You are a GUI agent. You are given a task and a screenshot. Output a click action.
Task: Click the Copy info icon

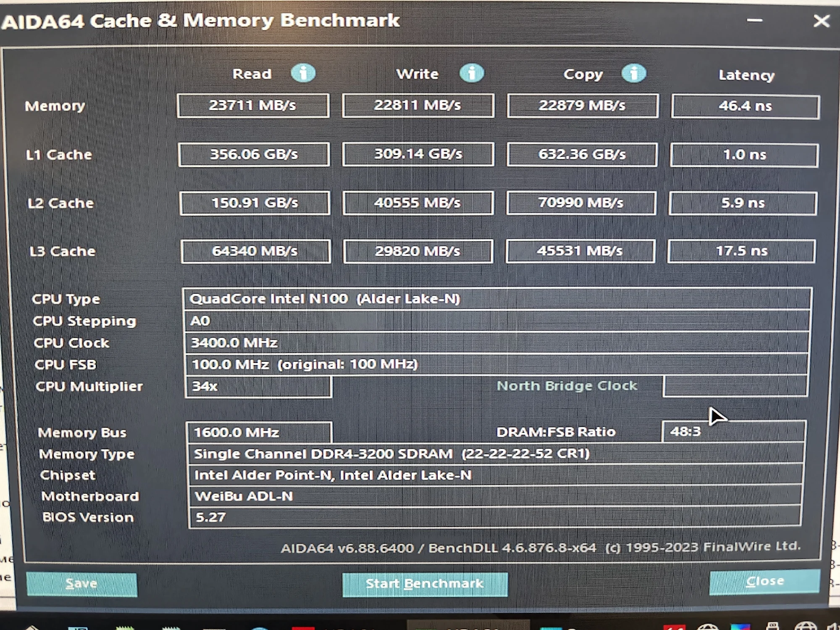click(633, 74)
